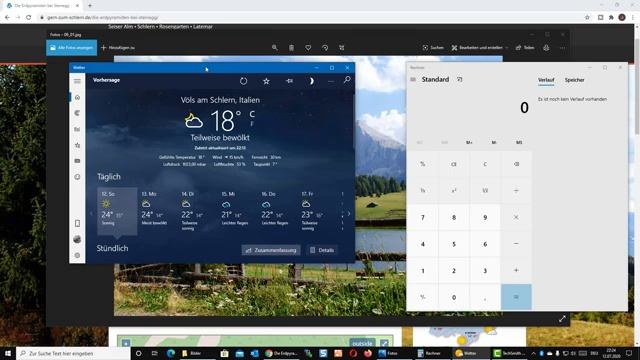Open Fotos more options ellipsis
The width and height of the screenshot is (640, 360).
point(562,48)
